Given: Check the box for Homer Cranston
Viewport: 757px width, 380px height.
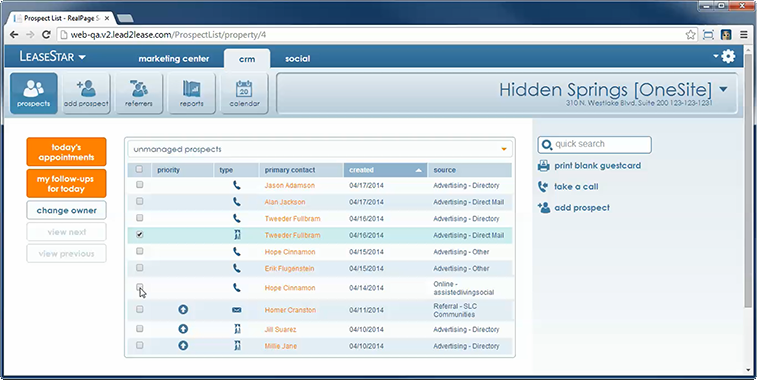Looking at the screenshot, I should point(140,309).
